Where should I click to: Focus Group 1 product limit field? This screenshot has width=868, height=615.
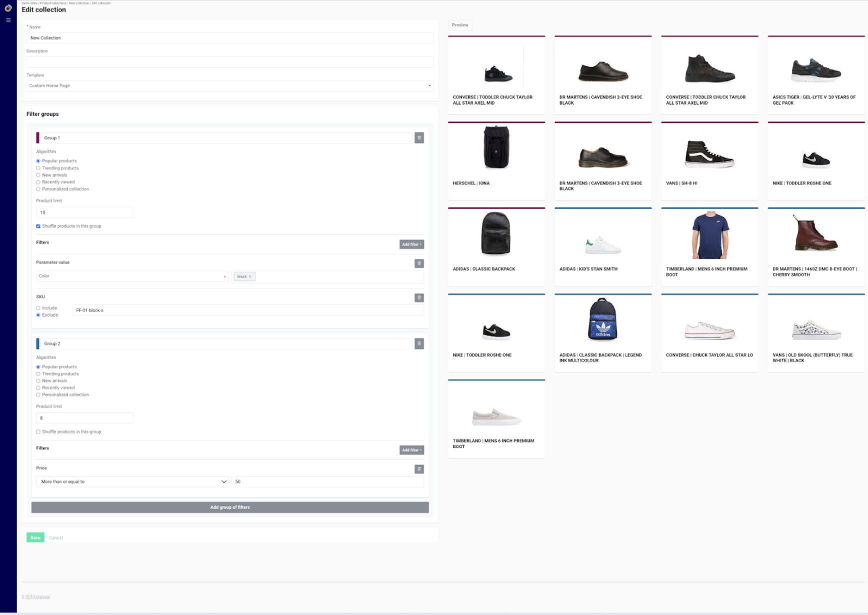pos(84,212)
